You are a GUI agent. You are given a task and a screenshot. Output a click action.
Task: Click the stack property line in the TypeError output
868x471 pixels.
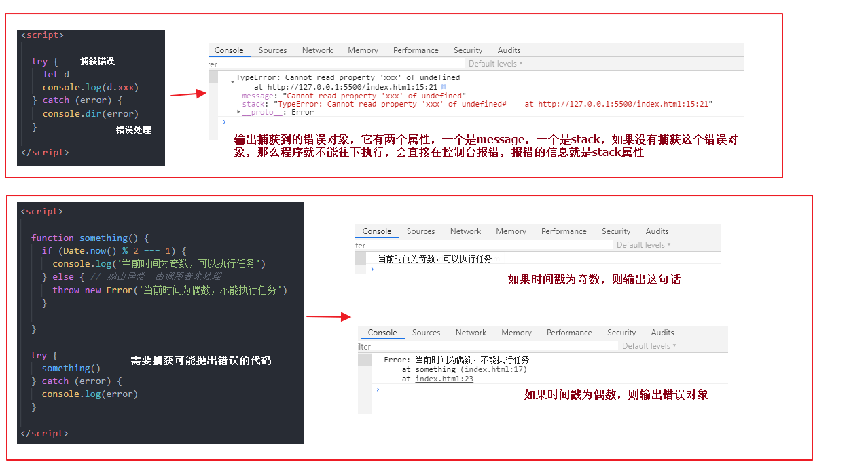[x=477, y=105]
